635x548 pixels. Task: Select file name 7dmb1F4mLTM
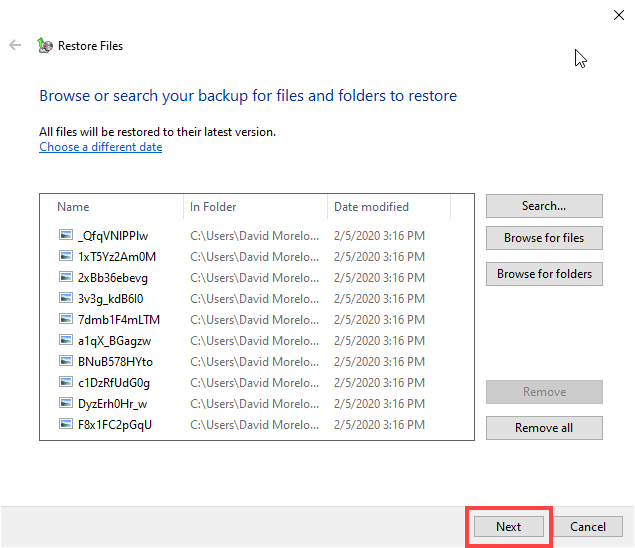pos(119,320)
